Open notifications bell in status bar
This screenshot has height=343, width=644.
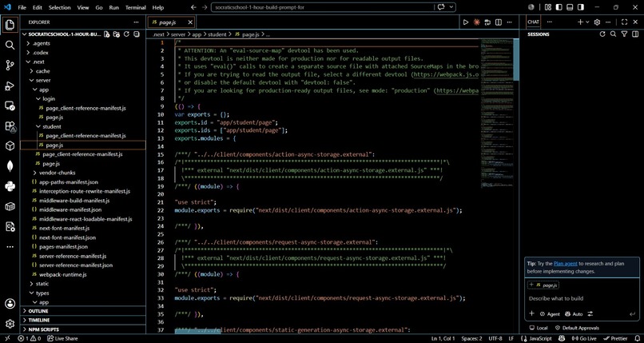pyautogui.click(x=636, y=338)
